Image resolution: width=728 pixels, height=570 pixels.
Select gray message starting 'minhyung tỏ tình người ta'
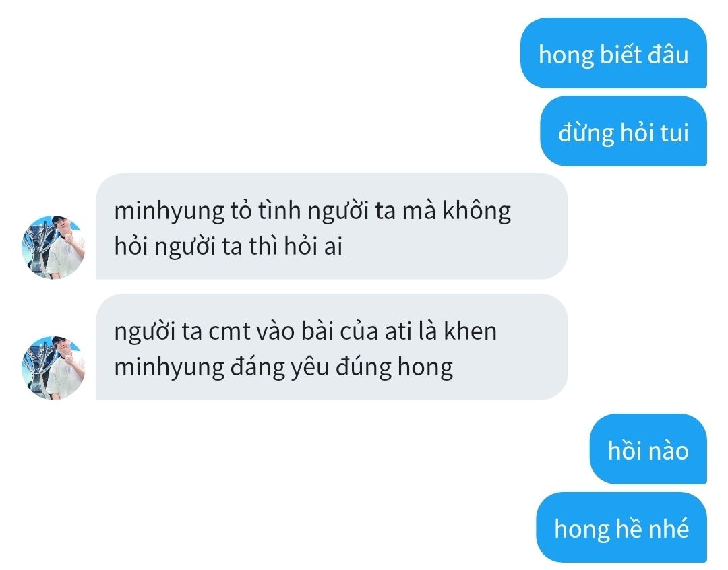(x=332, y=226)
